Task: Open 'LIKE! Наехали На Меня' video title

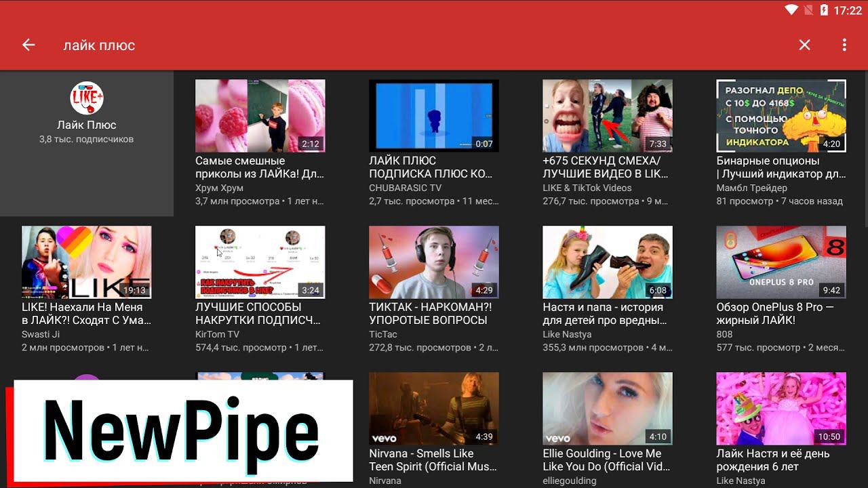Action: [87, 314]
